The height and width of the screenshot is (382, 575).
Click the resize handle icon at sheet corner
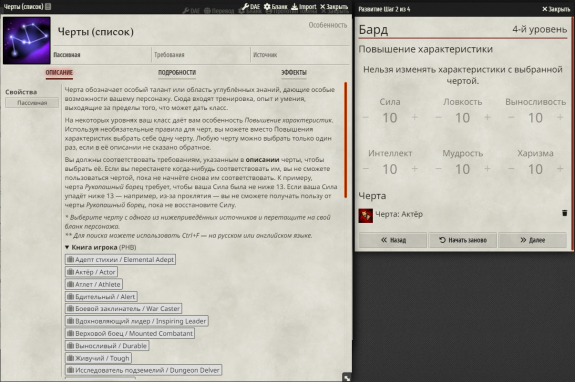347,377
